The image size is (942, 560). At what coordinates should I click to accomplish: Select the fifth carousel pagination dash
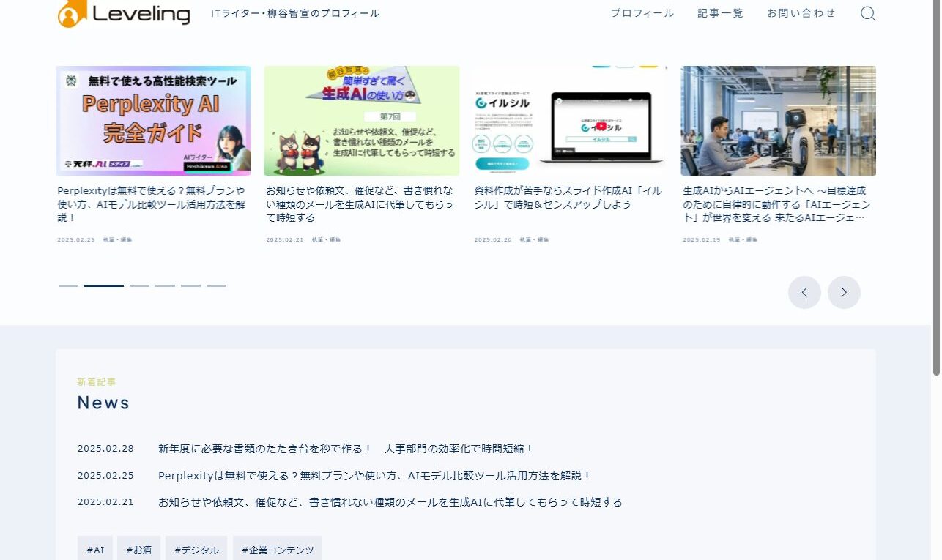(190, 285)
